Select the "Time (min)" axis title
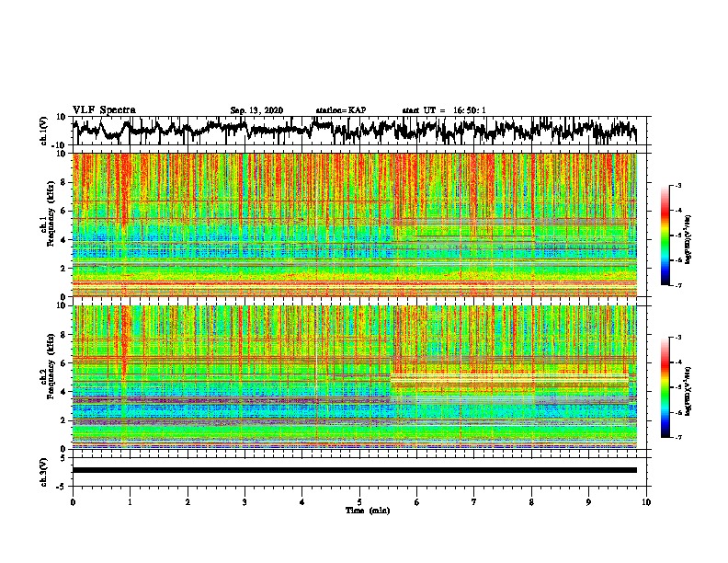Screen dimensions: 728x563 click(x=368, y=511)
